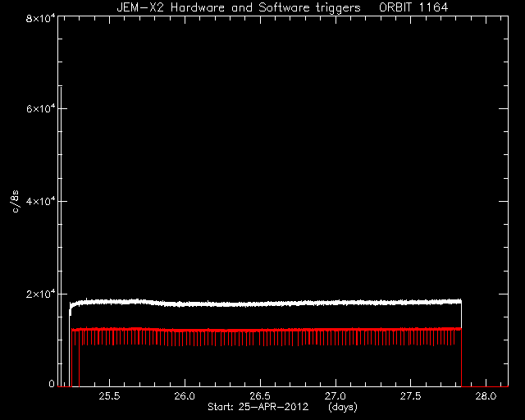
Task: Click the 26.0 x-axis tick label
Action: pos(185,396)
